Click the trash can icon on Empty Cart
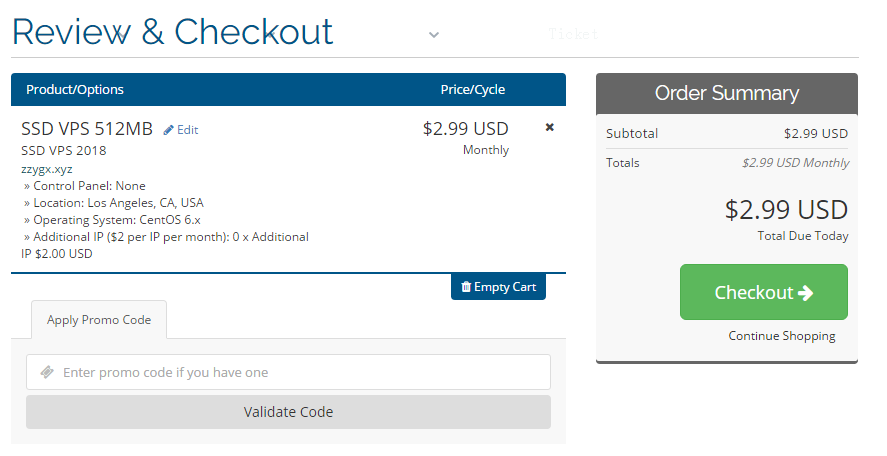The image size is (887, 456). (x=466, y=287)
